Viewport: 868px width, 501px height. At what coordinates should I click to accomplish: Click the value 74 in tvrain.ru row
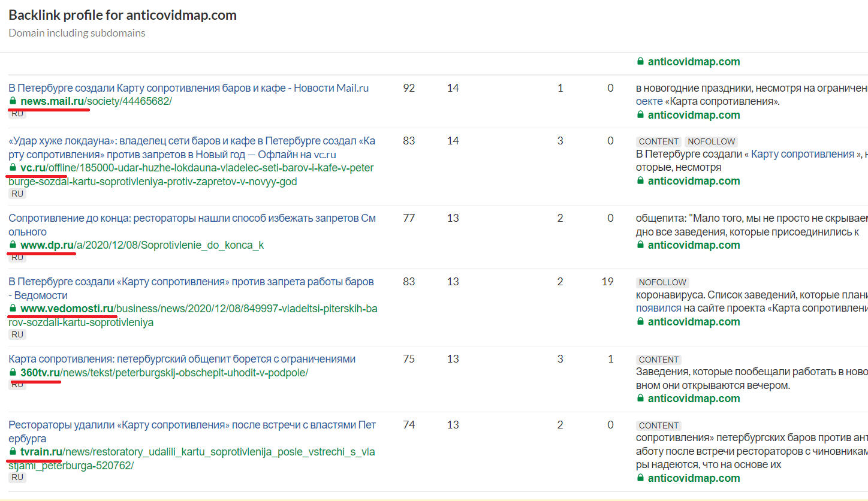(x=409, y=425)
